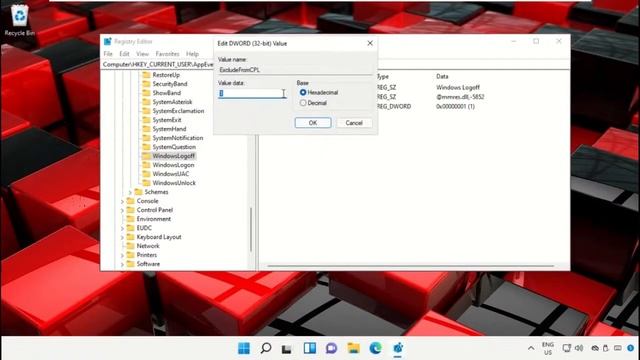
Task: Open File Explorer from the taskbar
Action: click(x=353, y=348)
